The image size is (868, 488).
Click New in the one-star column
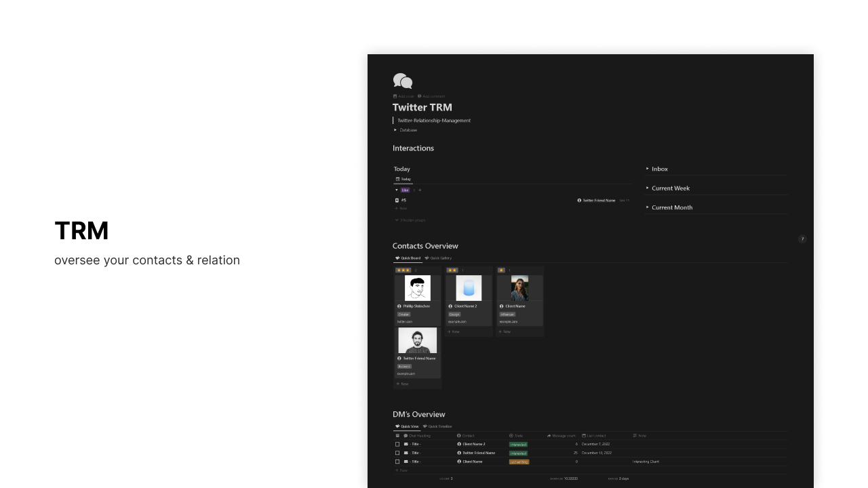click(x=505, y=331)
